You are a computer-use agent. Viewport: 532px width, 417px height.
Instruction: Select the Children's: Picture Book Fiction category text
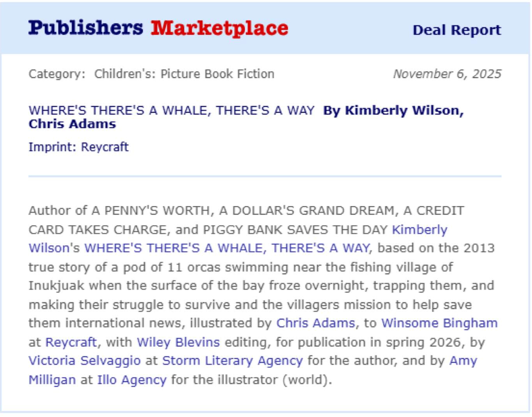tap(184, 74)
